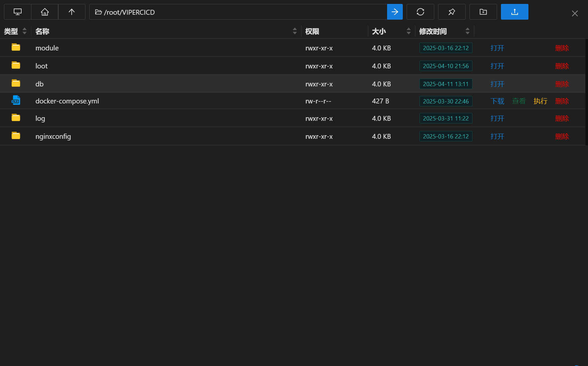Image resolution: width=588 pixels, height=366 pixels.
Task: Execute docker-compose.yml via 执行
Action: pos(540,101)
